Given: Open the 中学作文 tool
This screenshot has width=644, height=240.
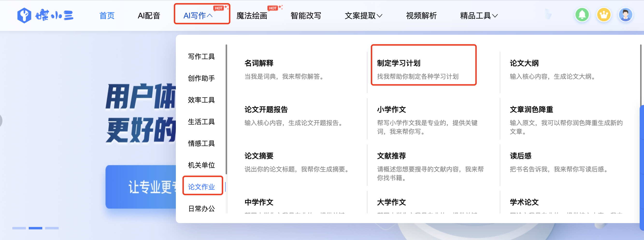Looking at the screenshot, I should (259, 202).
